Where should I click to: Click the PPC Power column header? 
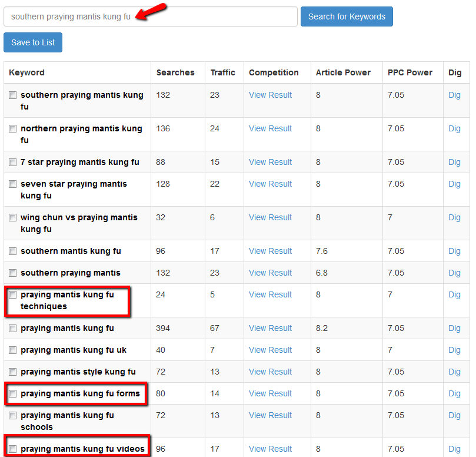pos(410,72)
